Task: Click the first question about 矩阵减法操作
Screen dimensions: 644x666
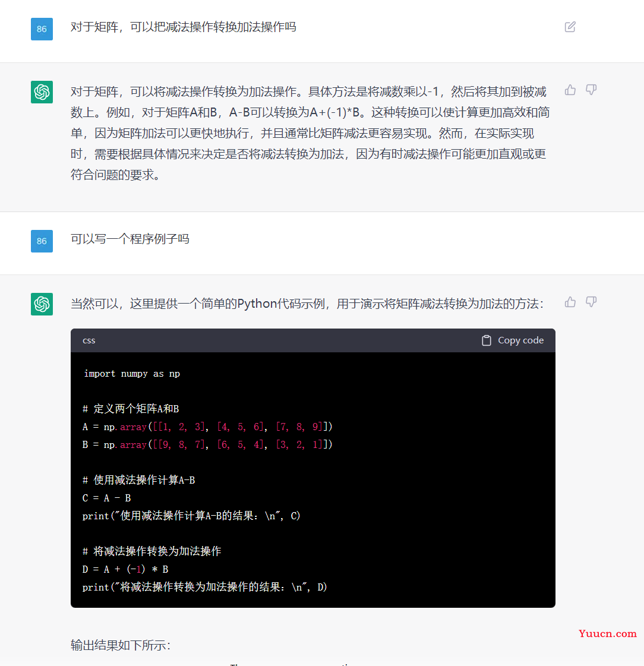Action: click(184, 27)
